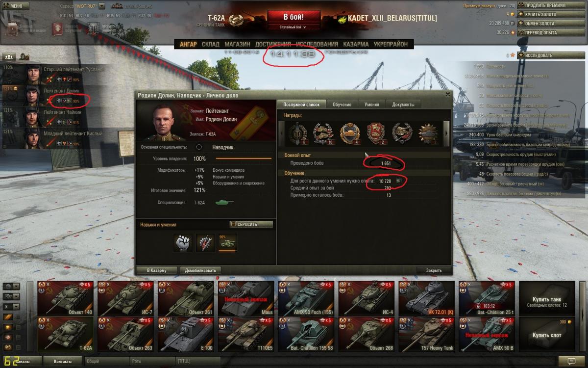Click the gold coin icon after 10 728
588x368 pixels.
click(398, 181)
